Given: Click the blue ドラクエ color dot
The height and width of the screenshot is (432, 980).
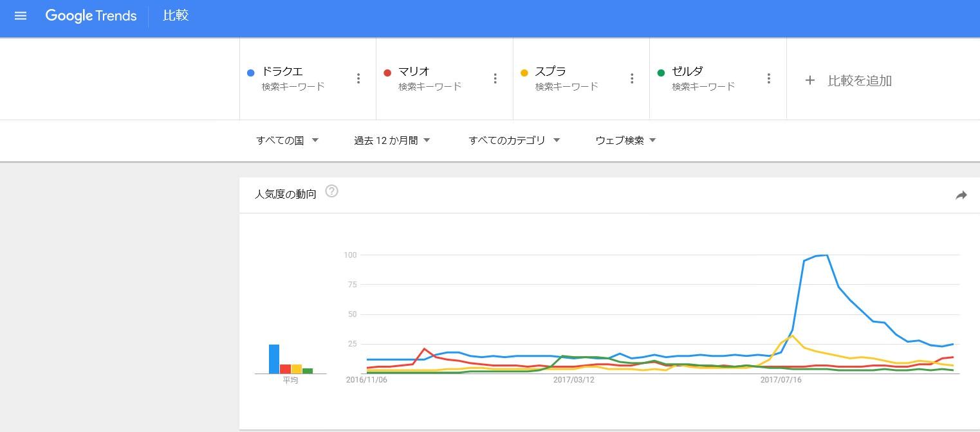Looking at the screenshot, I should point(251,73).
